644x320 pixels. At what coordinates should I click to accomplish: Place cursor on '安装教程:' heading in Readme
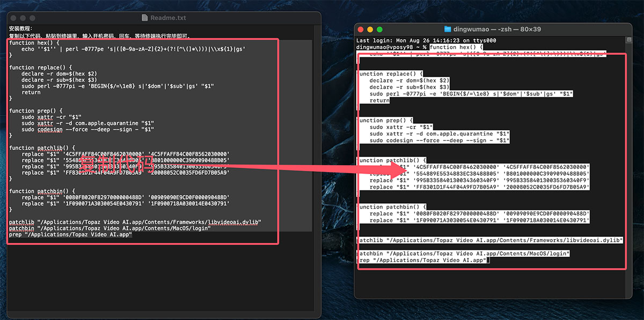pos(21,28)
